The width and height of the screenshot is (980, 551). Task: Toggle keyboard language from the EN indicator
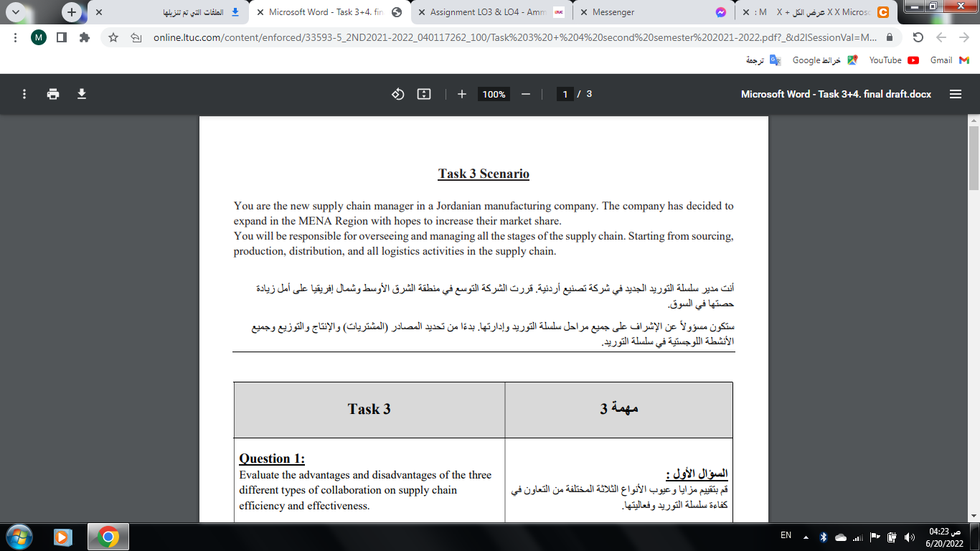click(787, 535)
